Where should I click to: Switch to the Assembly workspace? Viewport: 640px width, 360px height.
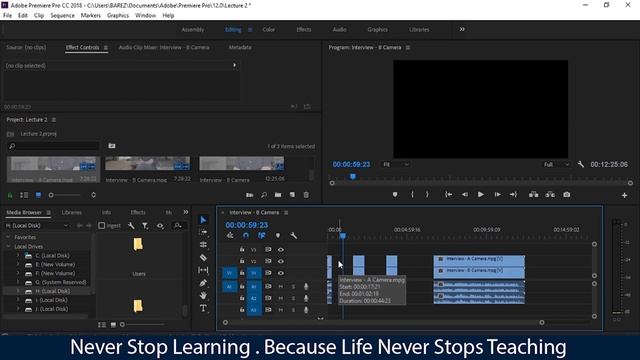(193, 29)
